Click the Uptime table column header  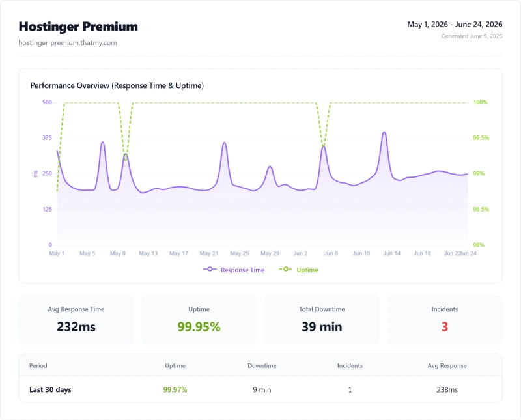[x=175, y=365]
